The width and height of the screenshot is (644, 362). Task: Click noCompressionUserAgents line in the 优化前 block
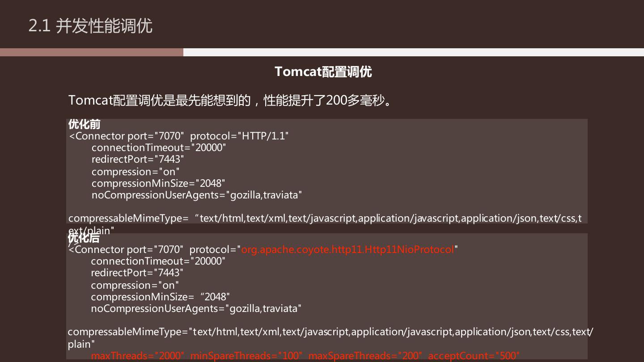coord(197,195)
